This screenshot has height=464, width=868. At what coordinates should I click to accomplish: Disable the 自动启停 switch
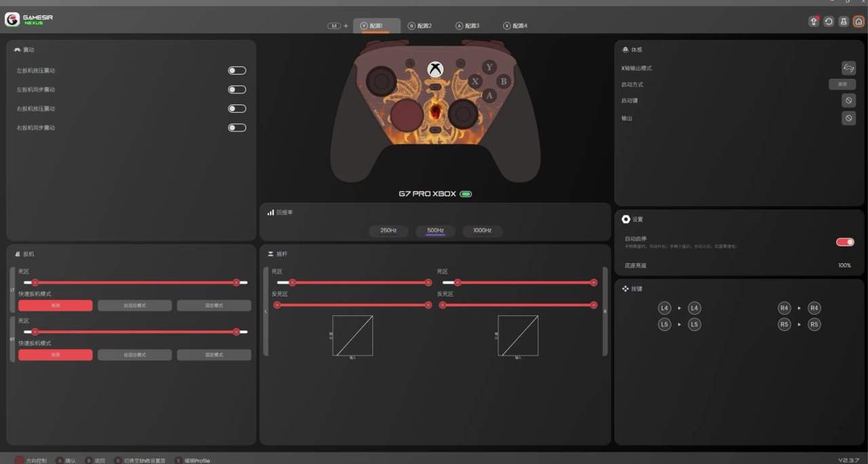point(845,241)
